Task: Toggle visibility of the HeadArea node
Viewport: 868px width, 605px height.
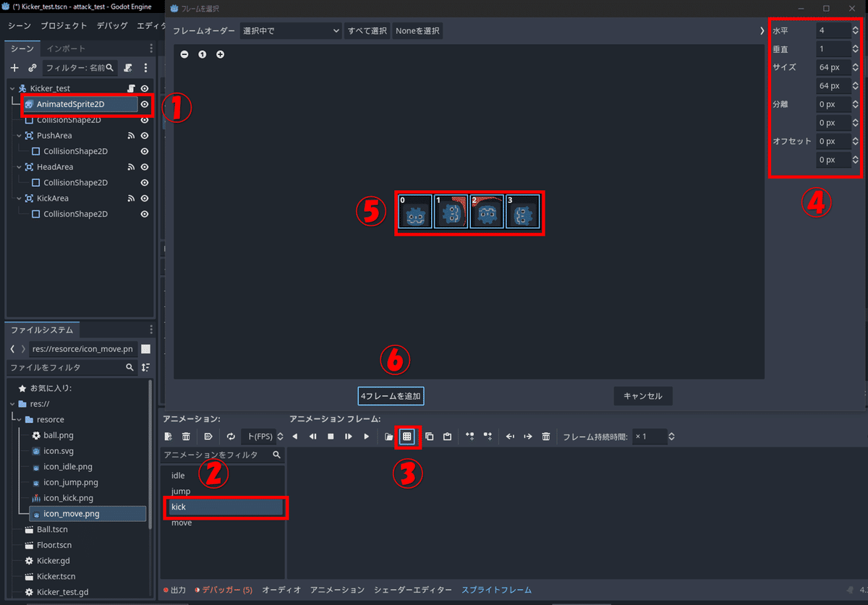Action: 145,166
